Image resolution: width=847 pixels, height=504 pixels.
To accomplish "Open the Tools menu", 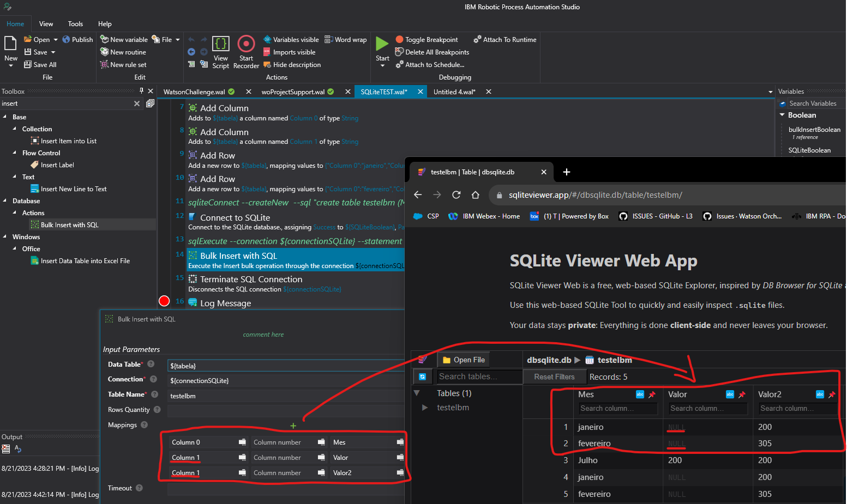I will click(x=75, y=24).
